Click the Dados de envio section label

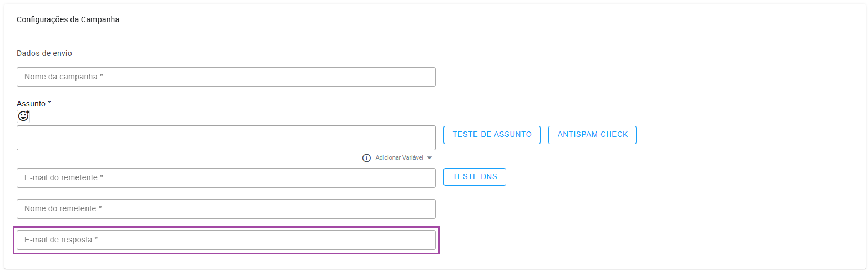[44, 53]
